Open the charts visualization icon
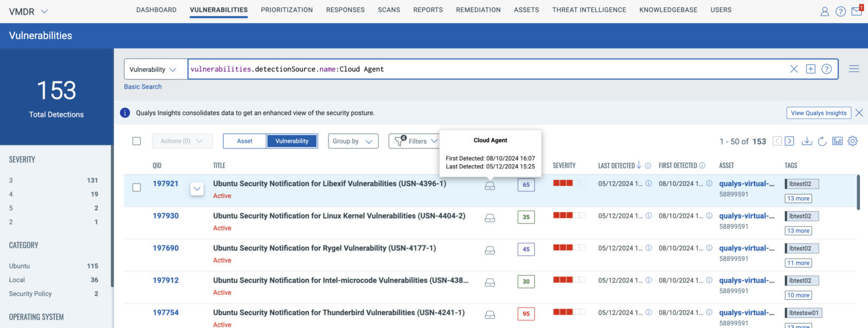Viewport: 868px width, 328px height. coord(837,141)
